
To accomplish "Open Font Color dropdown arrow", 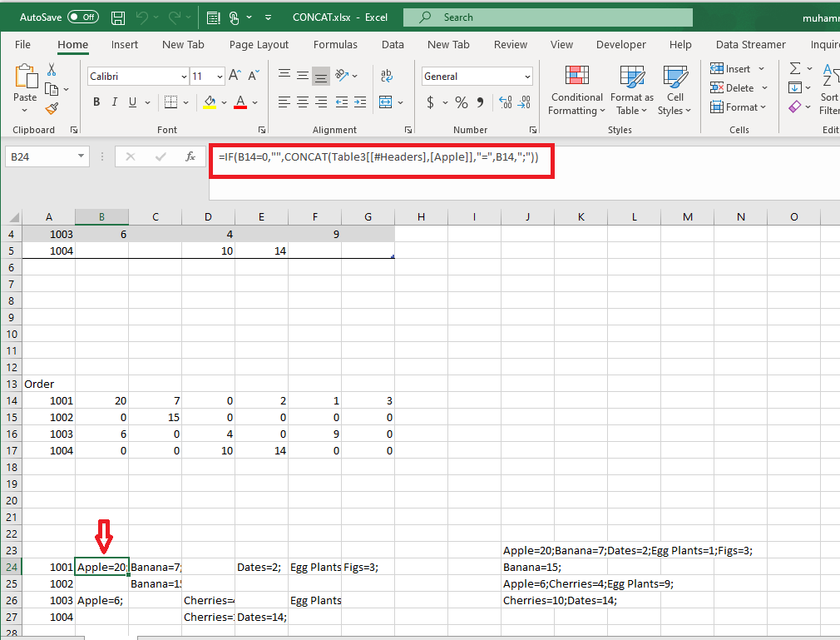I will 255,102.
